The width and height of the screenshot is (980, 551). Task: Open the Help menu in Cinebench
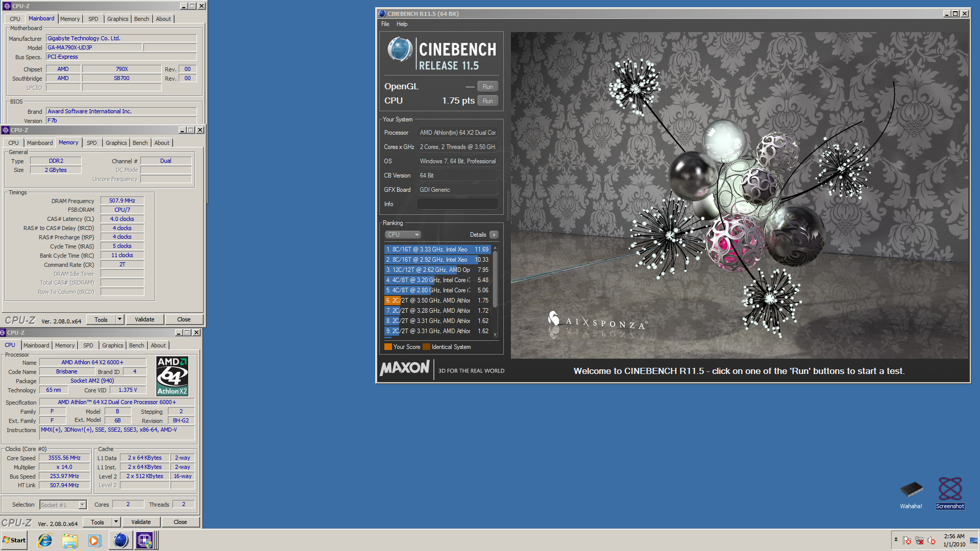pos(402,24)
